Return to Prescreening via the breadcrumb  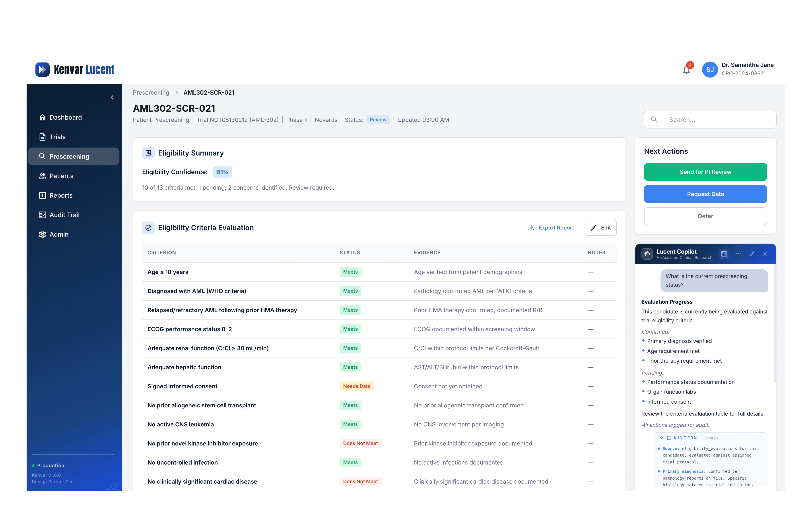point(151,93)
